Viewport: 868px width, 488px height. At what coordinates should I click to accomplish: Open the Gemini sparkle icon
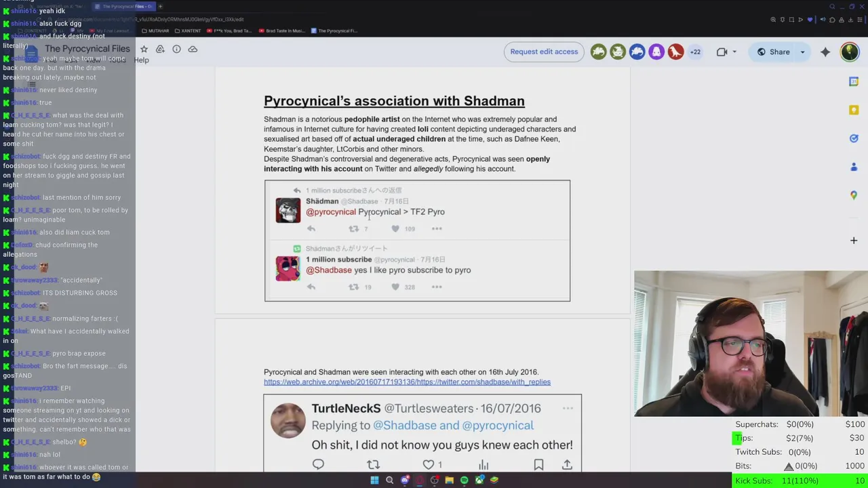click(x=825, y=52)
